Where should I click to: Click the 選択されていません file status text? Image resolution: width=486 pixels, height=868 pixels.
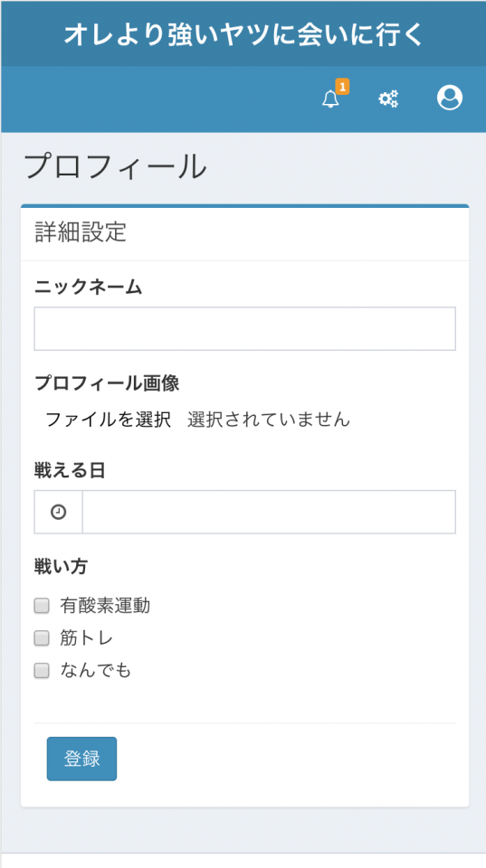pyautogui.click(x=269, y=420)
